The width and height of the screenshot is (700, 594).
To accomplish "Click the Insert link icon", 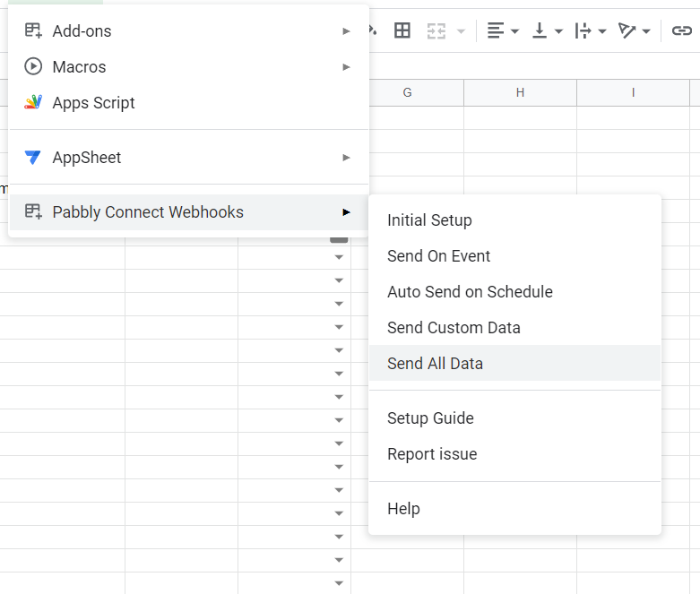I will click(682, 30).
